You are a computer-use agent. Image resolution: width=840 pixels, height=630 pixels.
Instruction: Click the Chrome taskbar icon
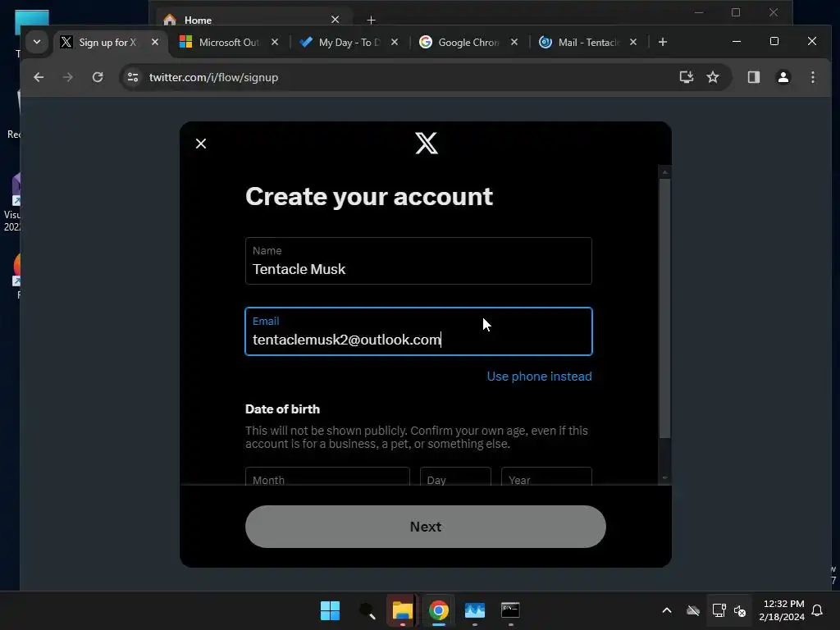438,610
